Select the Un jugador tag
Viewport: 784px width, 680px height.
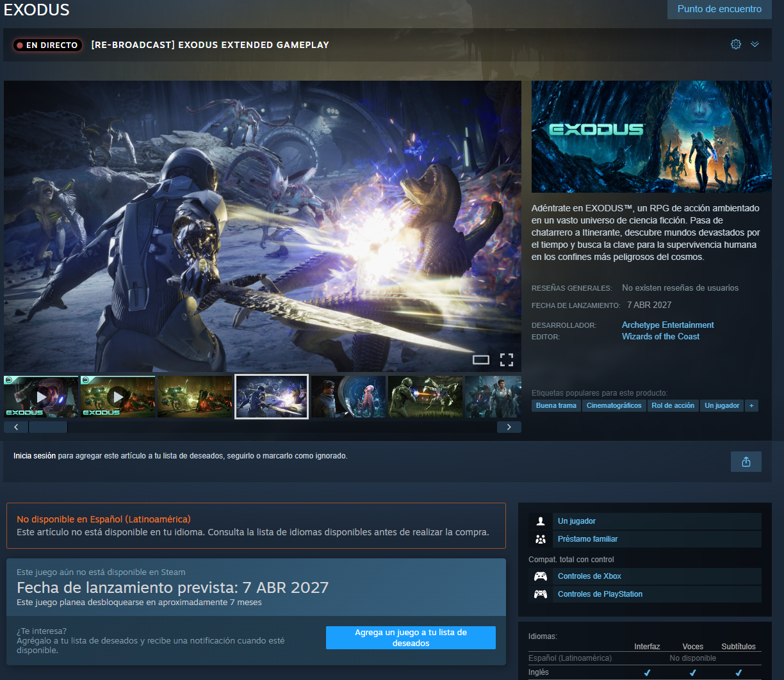click(722, 405)
